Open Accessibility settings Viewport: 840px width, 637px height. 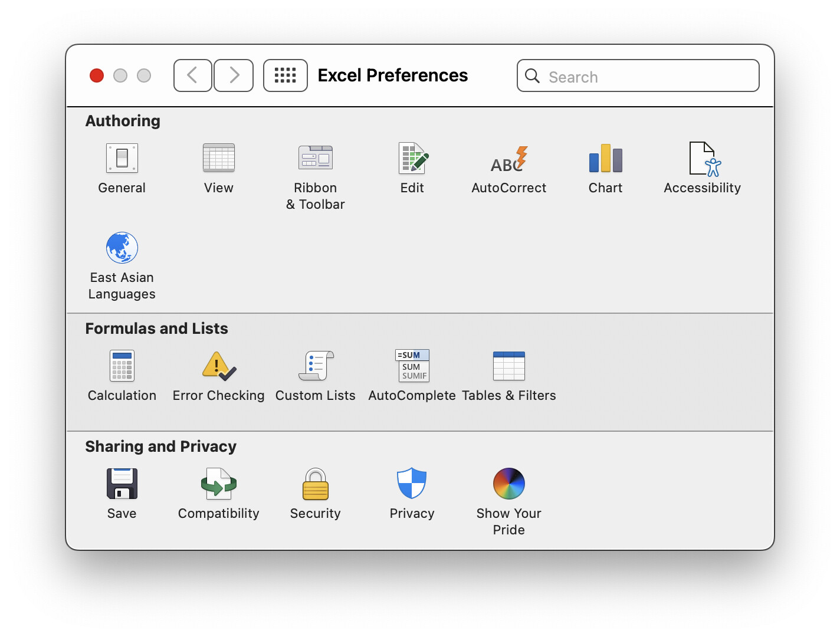(703, 159)
